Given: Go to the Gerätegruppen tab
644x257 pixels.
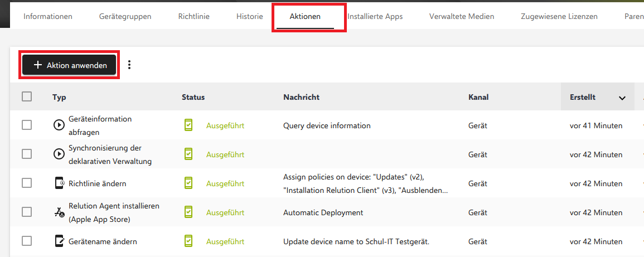Looking at the screenshot, I should point(125,17).
